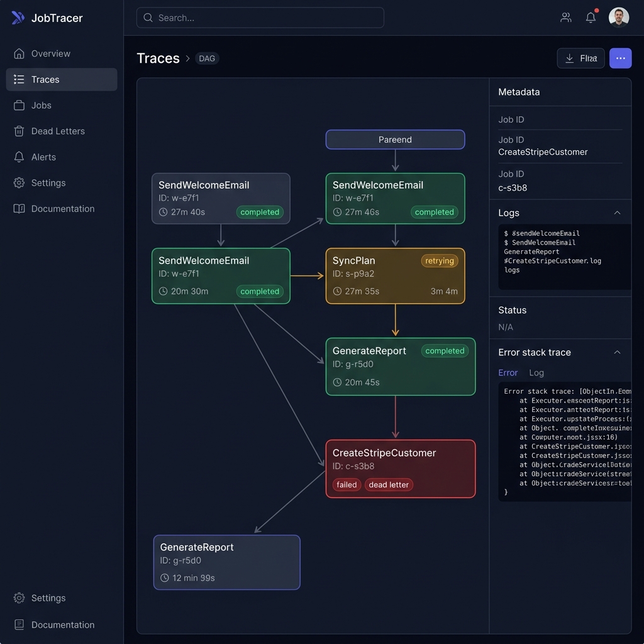Select the CreateStripeCustomer failed node
Image resolution: width=644 pixels, height=644 pixels.
[401, 469]
